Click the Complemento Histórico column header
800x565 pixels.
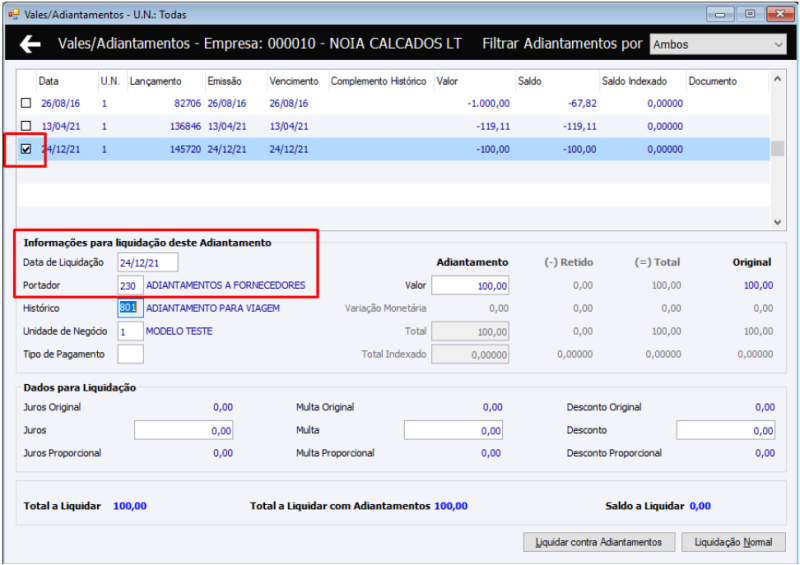click(x=378, y=81)
